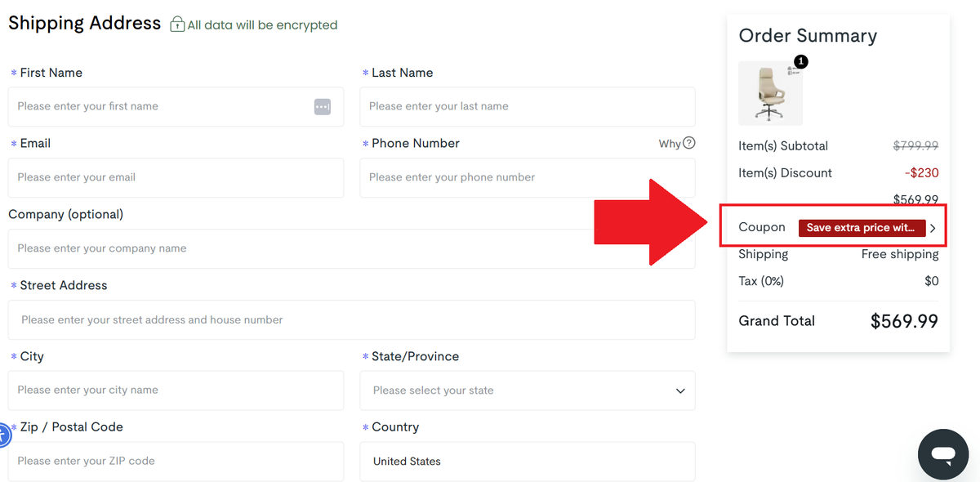Viewport: 980px width, 482px height.
Task: Click the office chair product thumbnail
Action: point(770,92)
